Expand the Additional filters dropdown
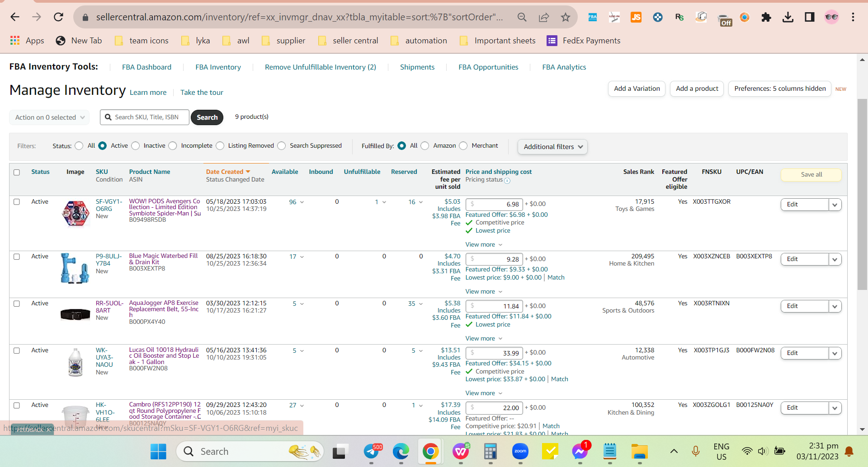 coord(552,147)
